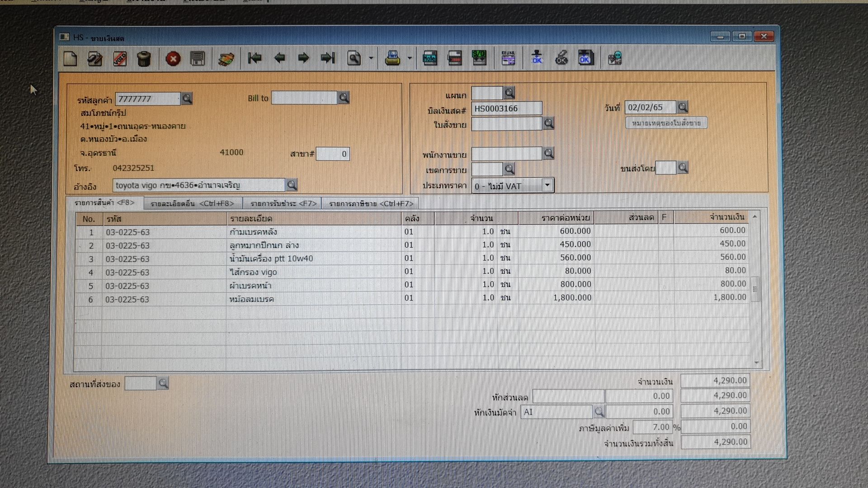Click the blue OK stamp icon
Image resolution: width=868 pixels, height=488 pixels.
coord(537,58)
